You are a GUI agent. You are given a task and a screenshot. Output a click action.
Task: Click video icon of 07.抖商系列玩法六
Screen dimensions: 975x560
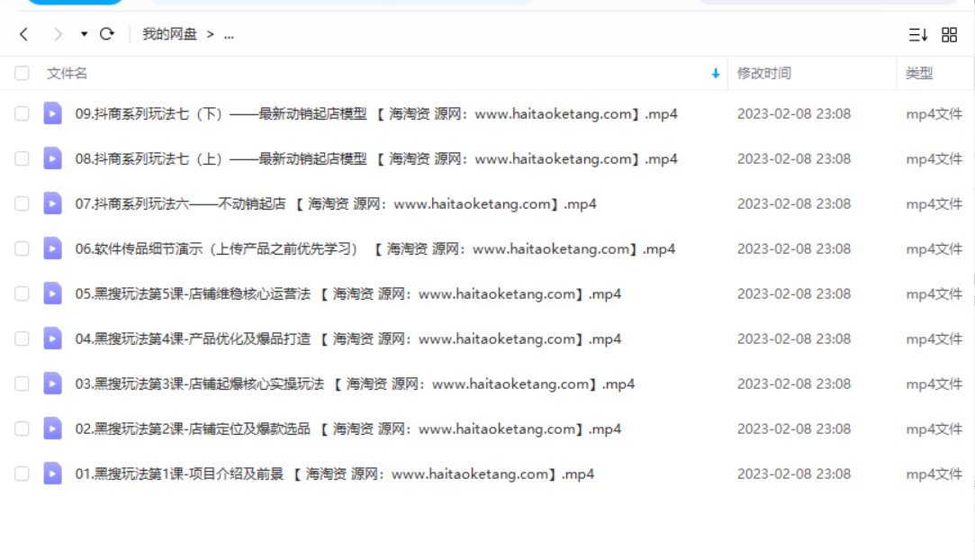[52, 203]
